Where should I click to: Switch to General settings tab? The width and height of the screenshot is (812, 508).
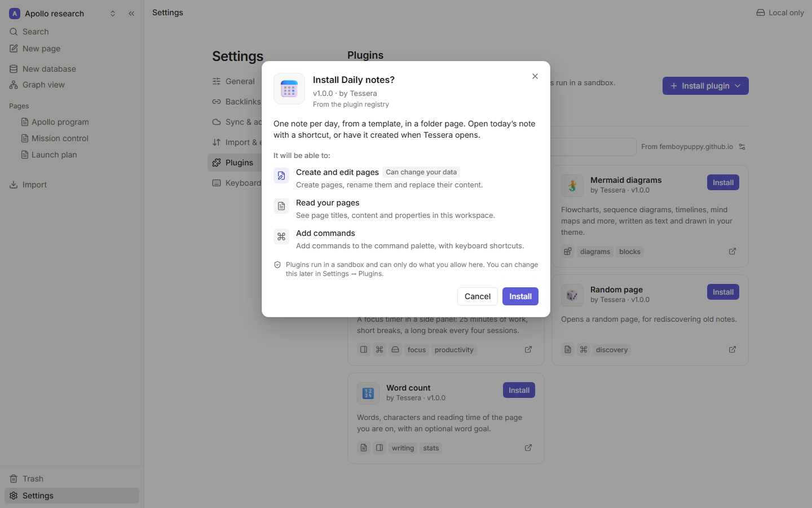(x=235, y=81)
